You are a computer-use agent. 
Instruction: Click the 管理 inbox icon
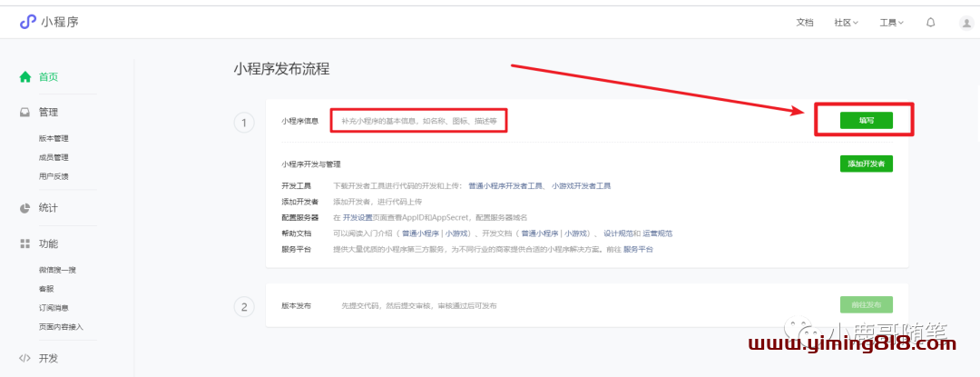point(25,113)
